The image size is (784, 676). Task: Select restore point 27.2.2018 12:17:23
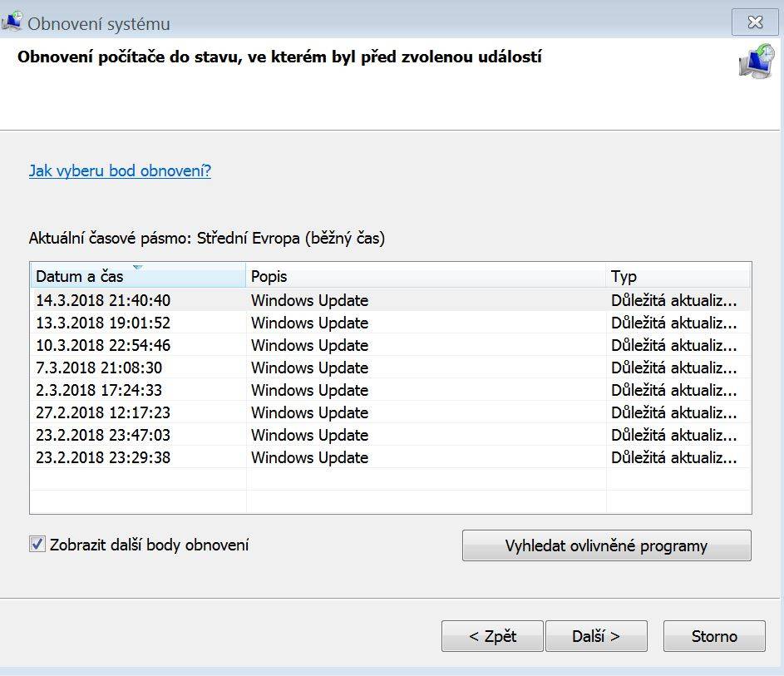pyautogui.click(x=390, y=412)
